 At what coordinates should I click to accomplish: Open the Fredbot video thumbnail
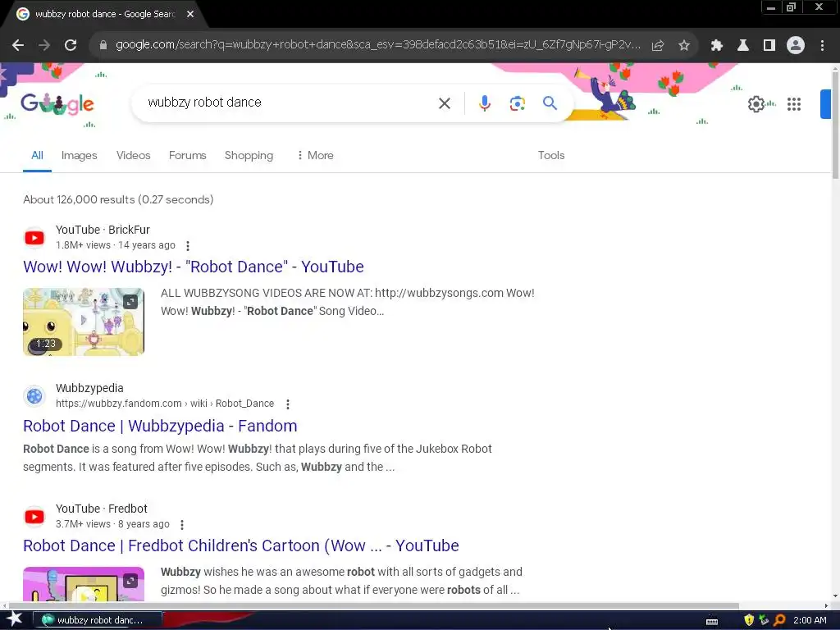click(x=84, y=584)
